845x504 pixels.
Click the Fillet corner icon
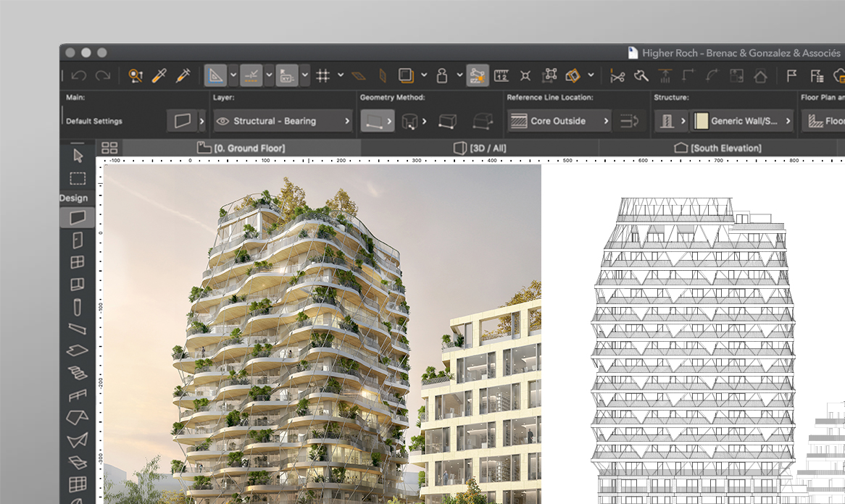tap(688, 76)
